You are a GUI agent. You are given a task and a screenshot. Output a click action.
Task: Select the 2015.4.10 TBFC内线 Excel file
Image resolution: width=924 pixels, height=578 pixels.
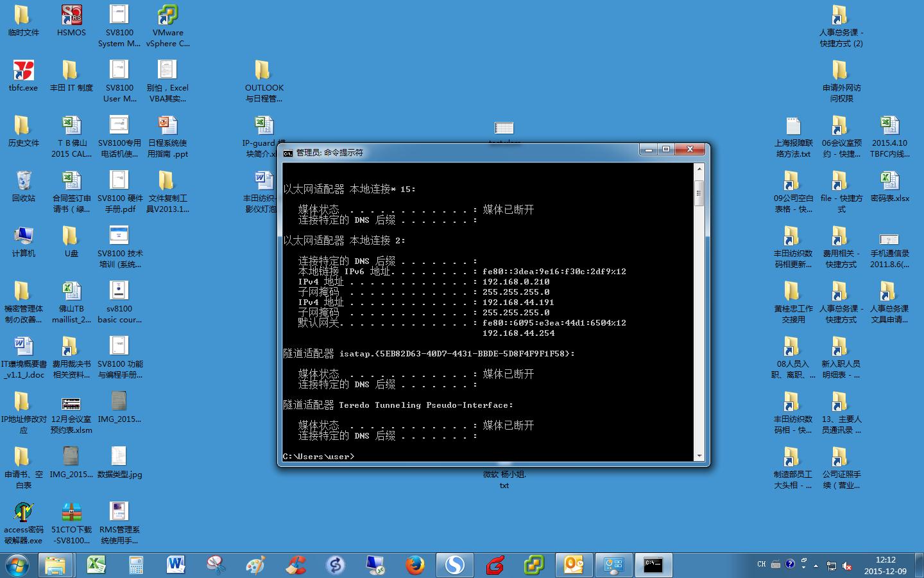tap(889, 136)
